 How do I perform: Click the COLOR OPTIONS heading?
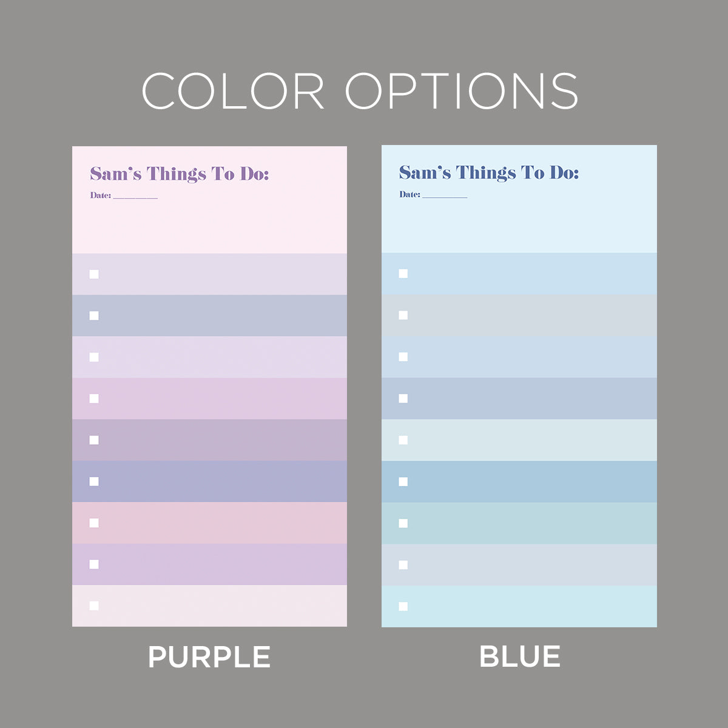(360, 92)
